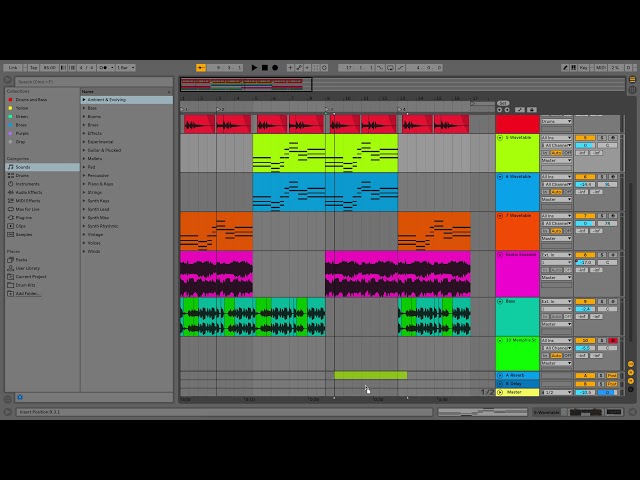The height and width of the screenshot is (480, 640).
Task: Switch to Session View via selector icon
Action: 632,89
